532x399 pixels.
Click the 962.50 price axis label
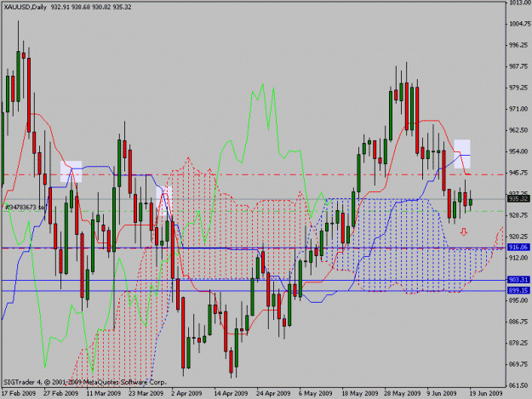(519, 130)
